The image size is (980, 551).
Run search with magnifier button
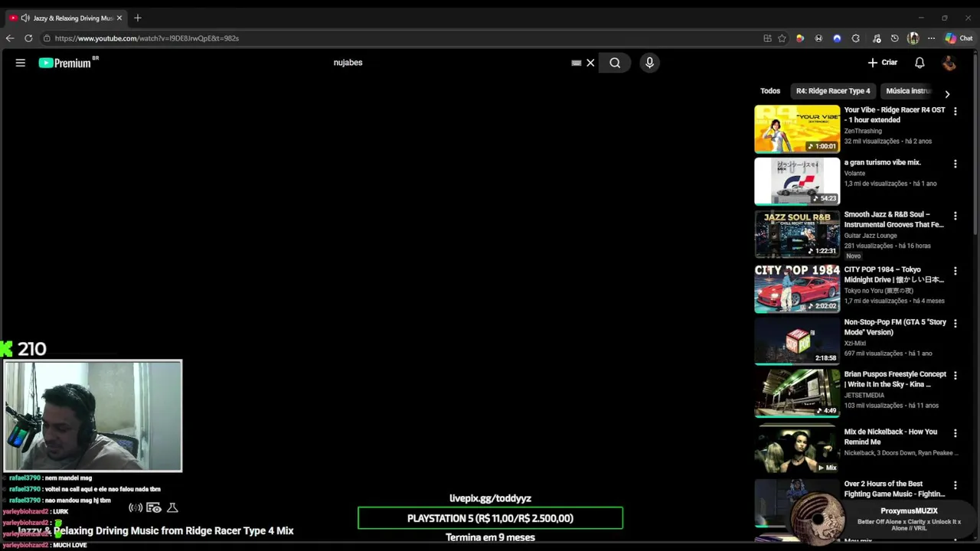[615, 63]
